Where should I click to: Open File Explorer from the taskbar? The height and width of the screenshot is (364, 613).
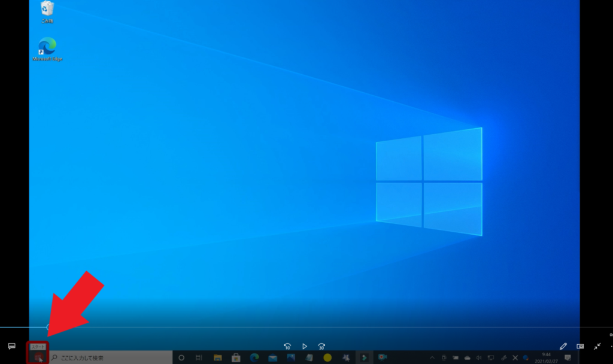click(x=218, y=358)
